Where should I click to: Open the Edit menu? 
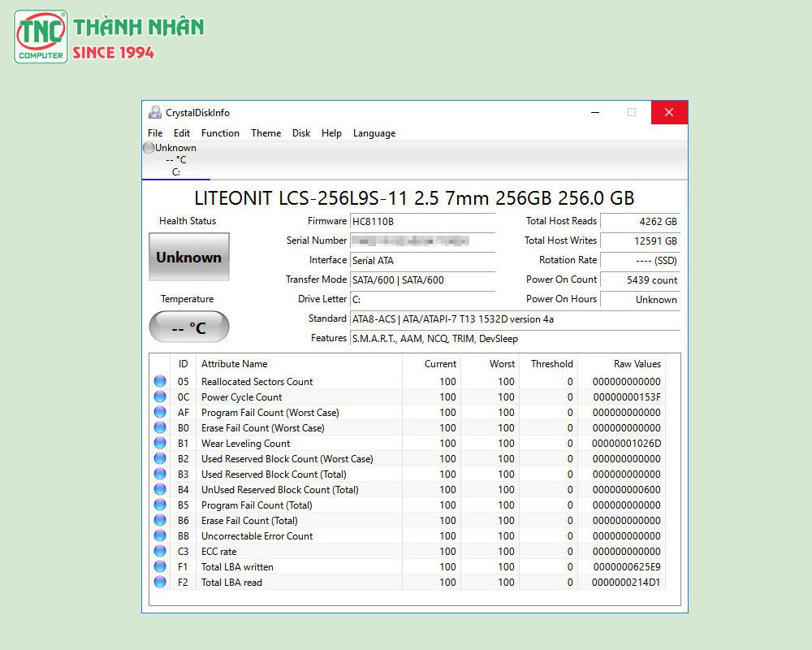(x=182, y=133)
